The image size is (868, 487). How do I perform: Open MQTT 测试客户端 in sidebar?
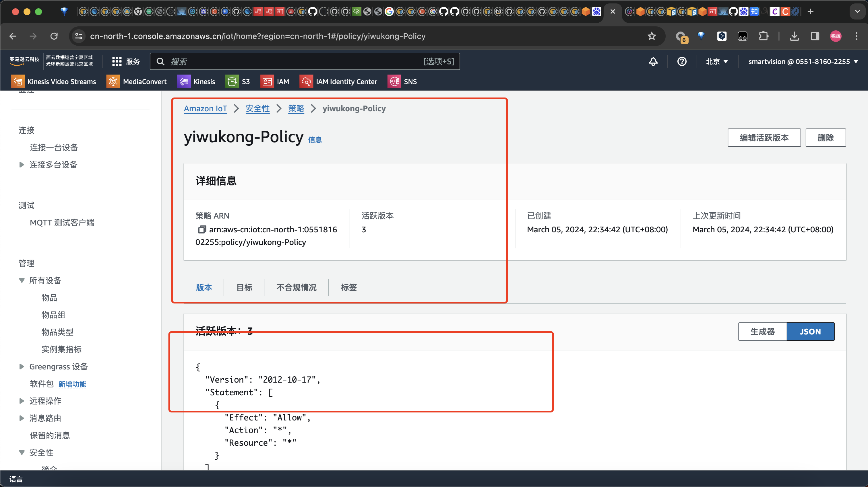[x=62, y=222]
